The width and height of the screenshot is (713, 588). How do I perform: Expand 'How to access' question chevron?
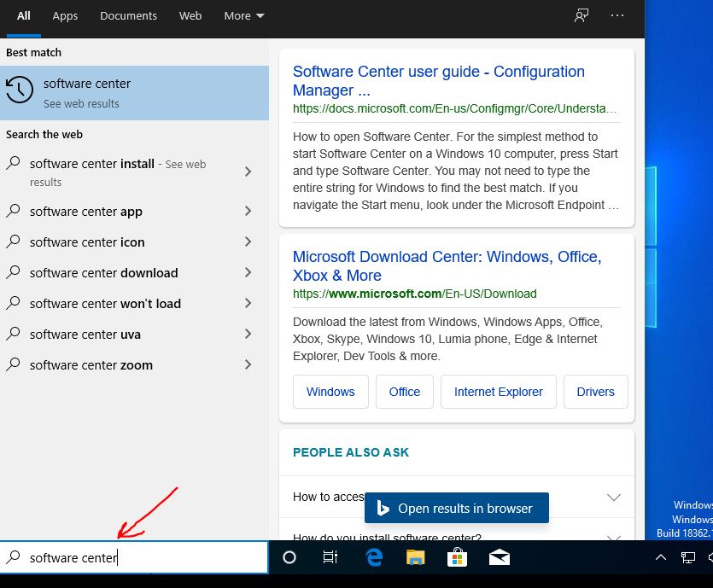(612, 497)
